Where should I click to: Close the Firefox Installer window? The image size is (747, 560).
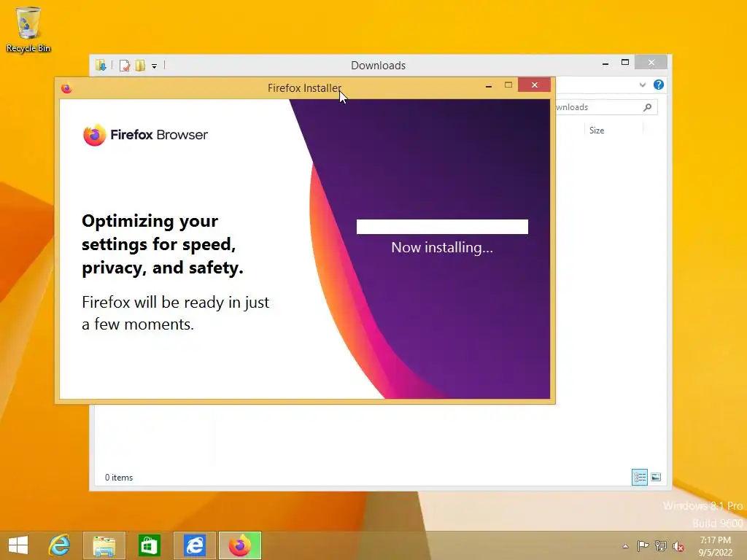click(x=535, y=85)
